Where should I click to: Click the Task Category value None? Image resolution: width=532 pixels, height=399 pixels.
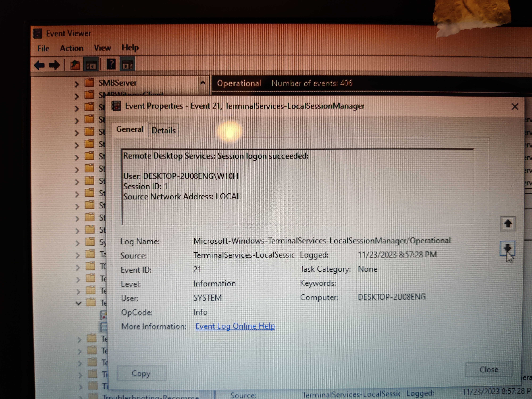[367, 269]
